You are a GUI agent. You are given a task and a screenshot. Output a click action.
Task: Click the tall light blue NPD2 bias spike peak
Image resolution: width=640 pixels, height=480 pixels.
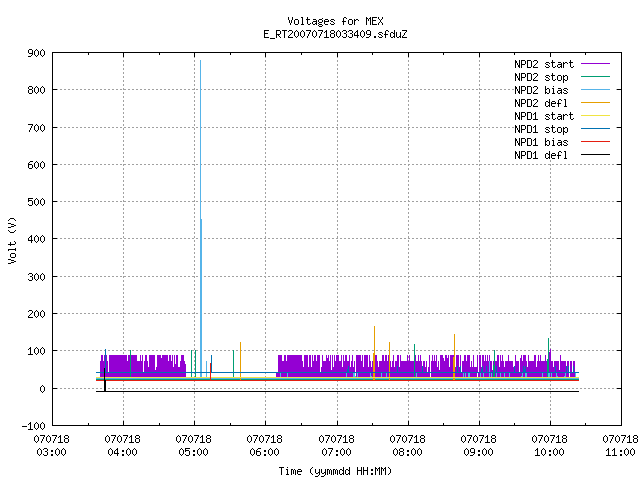pos(200,61)
